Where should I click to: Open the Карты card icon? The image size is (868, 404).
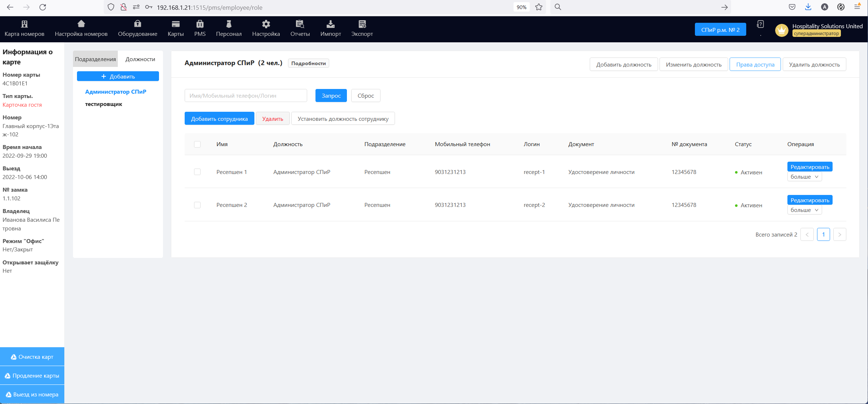(176, 24)
